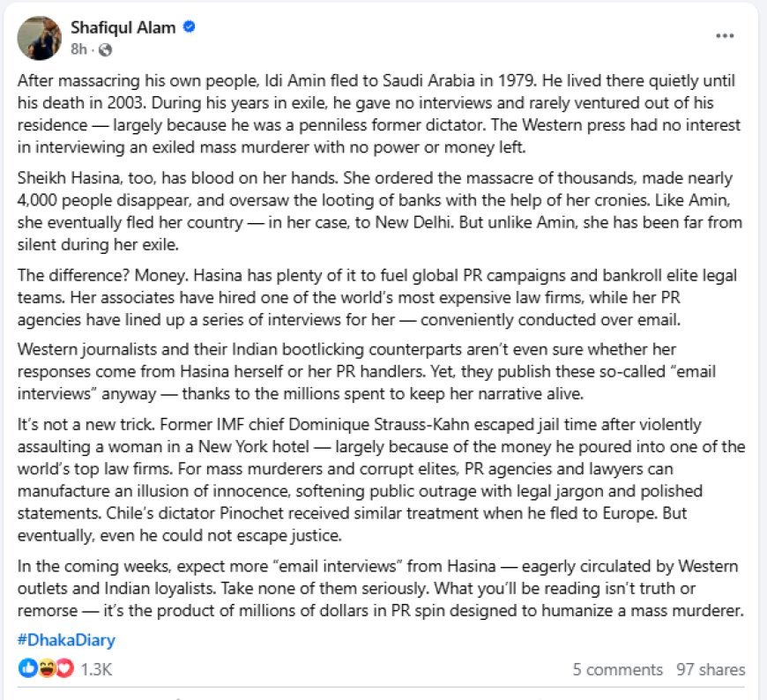Click the public audience globe icon

click(107, 48)
